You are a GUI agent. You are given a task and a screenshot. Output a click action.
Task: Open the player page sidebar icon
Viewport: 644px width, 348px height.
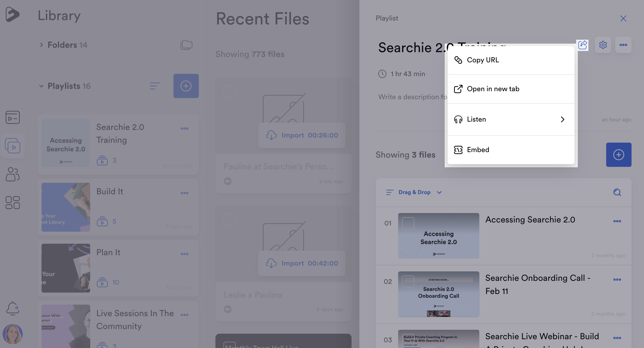pyautogui.click(x=12, y=117)
